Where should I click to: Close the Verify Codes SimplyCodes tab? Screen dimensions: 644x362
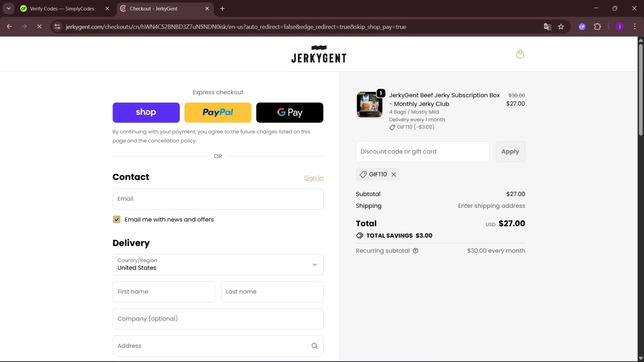[x=107, y=9]
